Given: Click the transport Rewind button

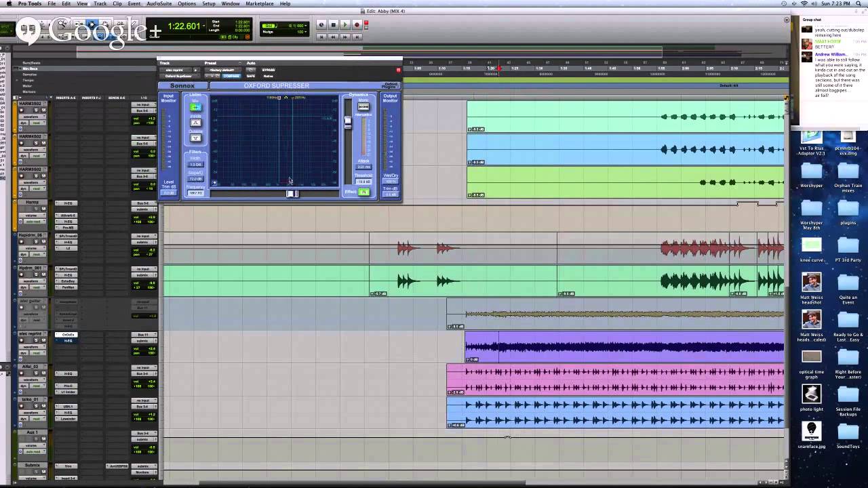Looking at the screenshot, I should (x=333, y=37).
